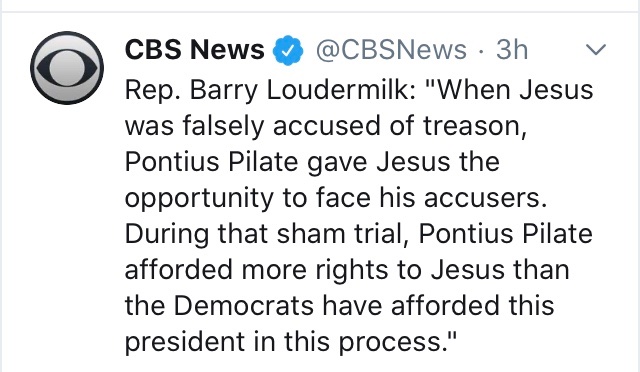
Task: Click the line "afforded more rights to Jesus than"
Action: (x=347, y=270)
